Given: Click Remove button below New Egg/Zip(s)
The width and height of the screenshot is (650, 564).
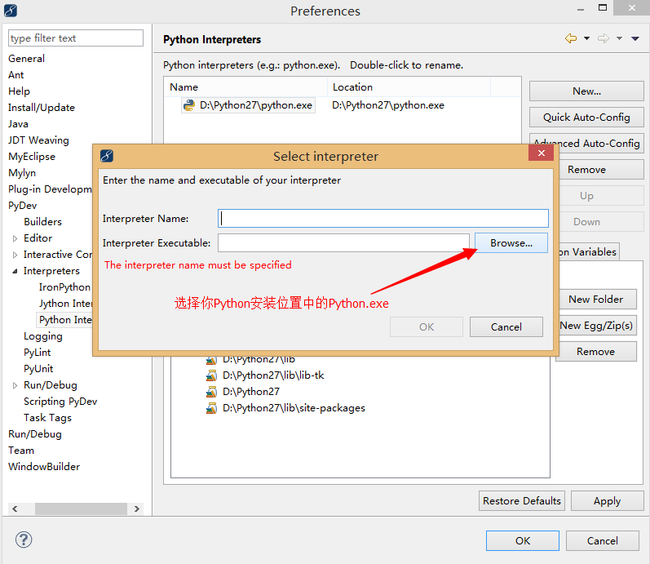Looking at the screenshot, I should point(596,351).
